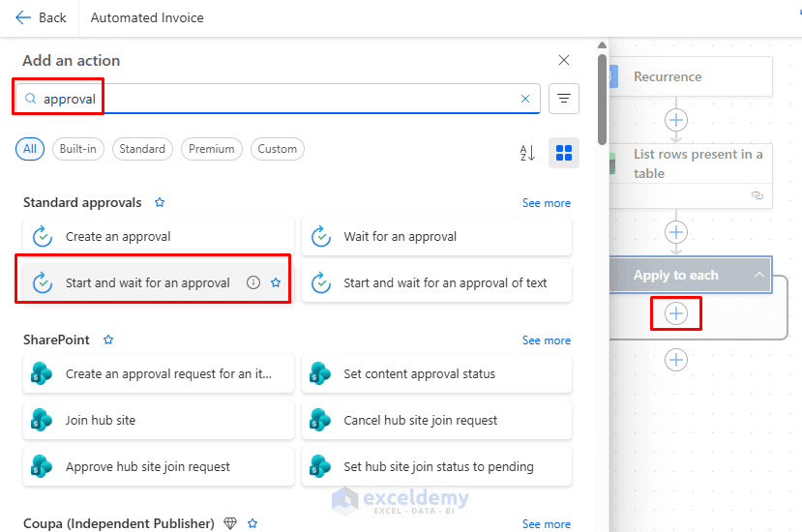The image size is (802, 532).
Task: Favorite the Coupa connector star
Action: 252,523
